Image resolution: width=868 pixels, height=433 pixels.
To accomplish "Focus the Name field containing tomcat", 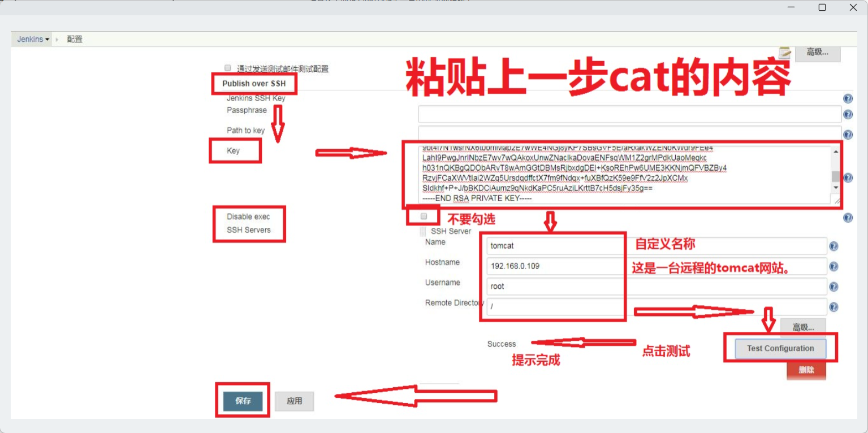I will click(x=657, y=246).
